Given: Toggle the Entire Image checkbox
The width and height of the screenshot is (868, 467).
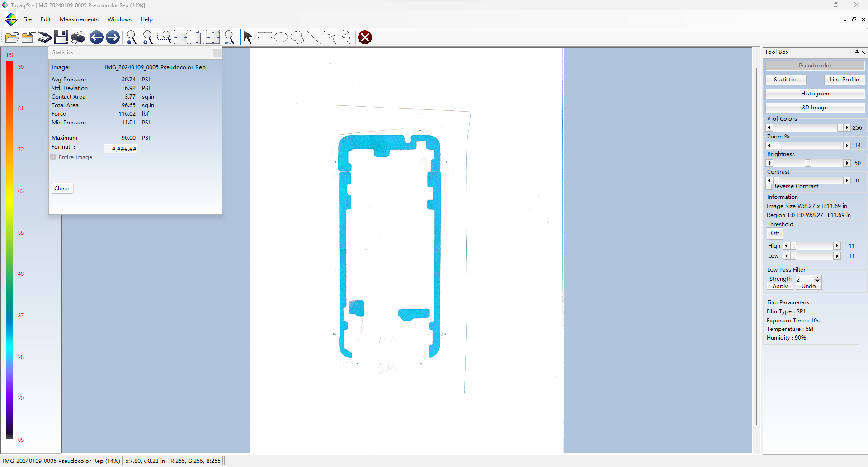Looking at the screenshot, I should (53, 157).
